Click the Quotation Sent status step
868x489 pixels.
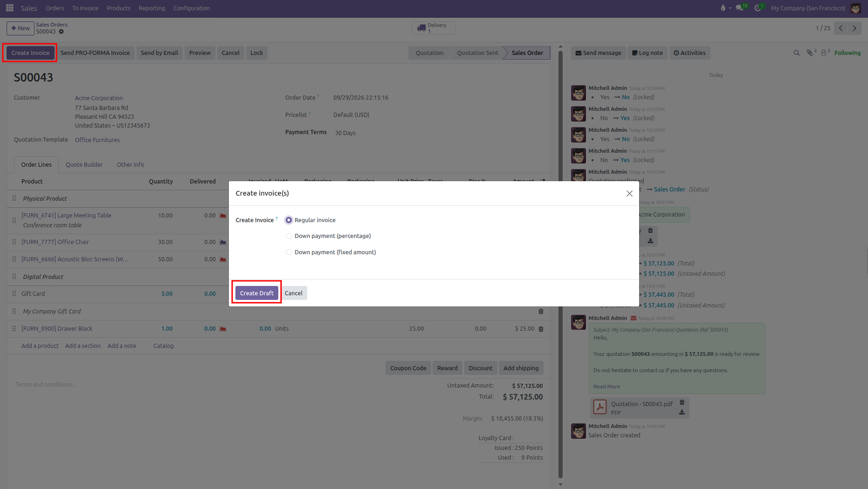[477, 53]
